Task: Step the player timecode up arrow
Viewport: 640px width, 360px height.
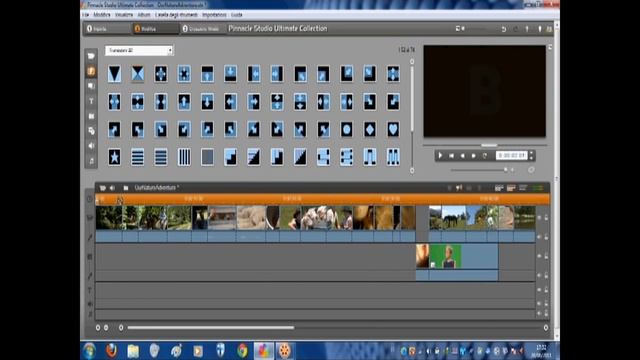Action: [x=531, y=153]
